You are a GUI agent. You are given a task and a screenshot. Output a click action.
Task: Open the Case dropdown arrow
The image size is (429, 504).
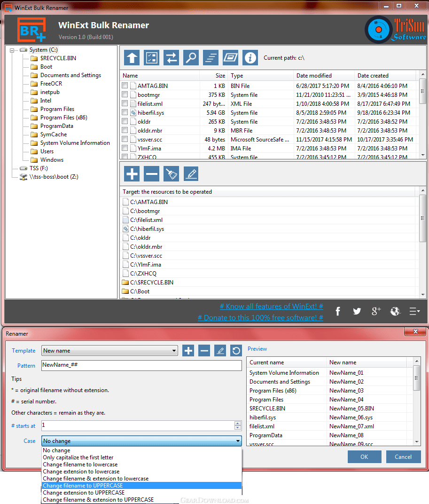pyautogui.click(x=238, y=441)
